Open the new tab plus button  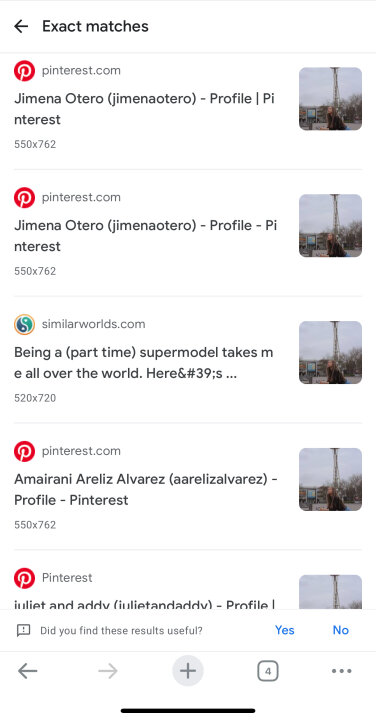coord(188,671)
